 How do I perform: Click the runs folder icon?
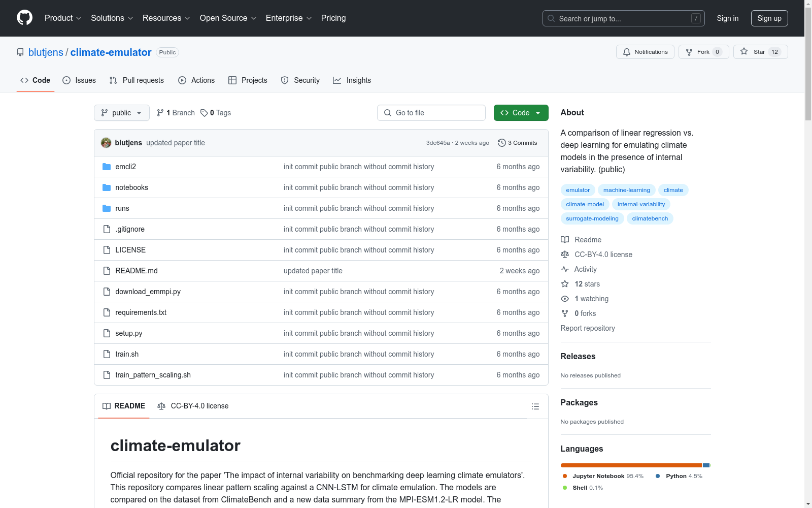point(107,208)
